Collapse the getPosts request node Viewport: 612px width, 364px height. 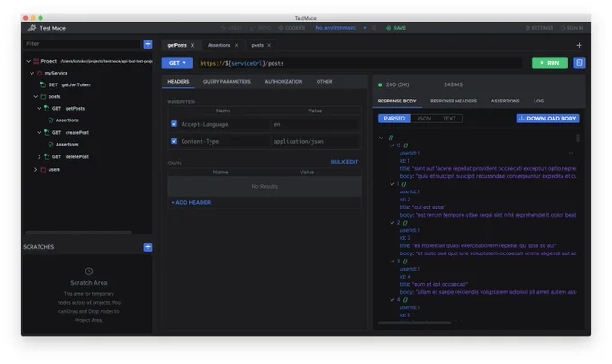click(x=40, y=109)
